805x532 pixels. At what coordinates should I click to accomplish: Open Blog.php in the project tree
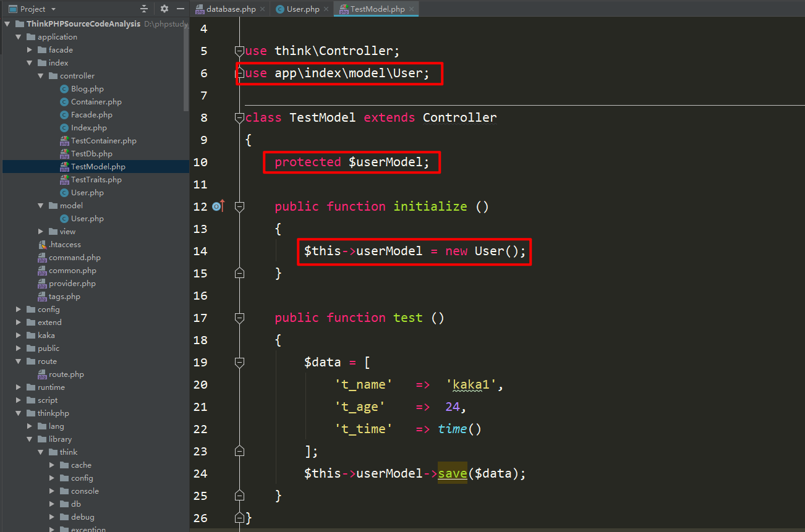87,89
